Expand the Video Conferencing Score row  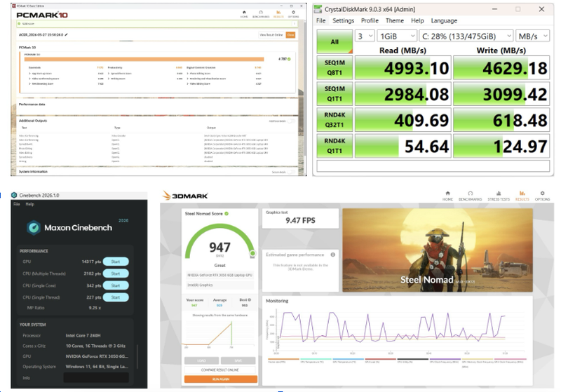29,79
